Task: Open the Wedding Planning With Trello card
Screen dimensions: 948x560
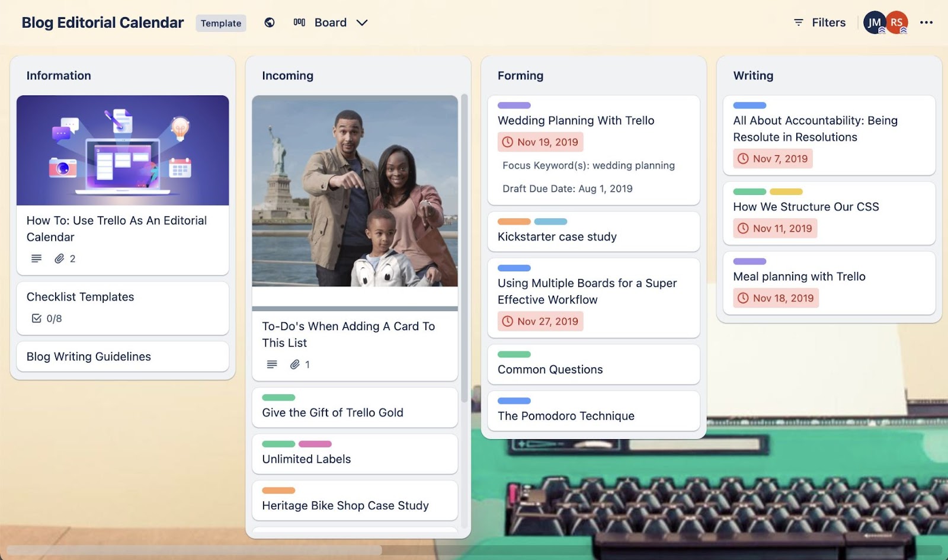Action: [575, 120]
